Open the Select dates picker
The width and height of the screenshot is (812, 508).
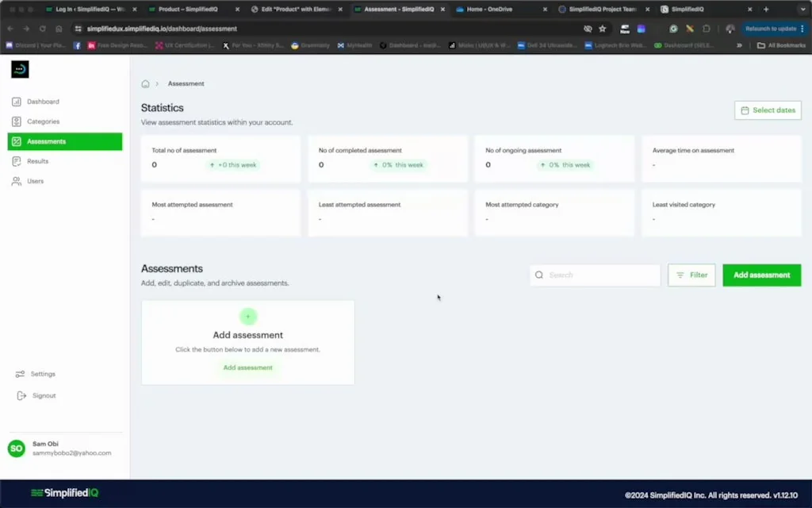[767, 110]
